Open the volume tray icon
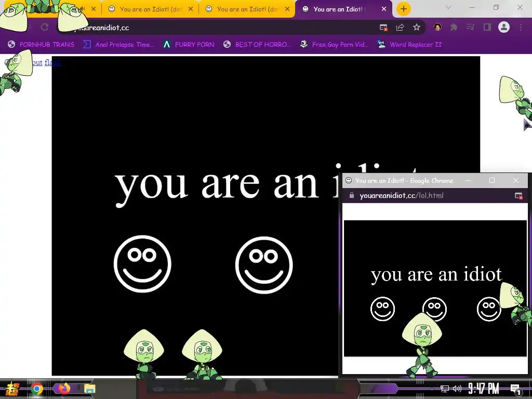The height and width of the screenshot is (399, 532). pyautogui.click(x=457, y=389)
